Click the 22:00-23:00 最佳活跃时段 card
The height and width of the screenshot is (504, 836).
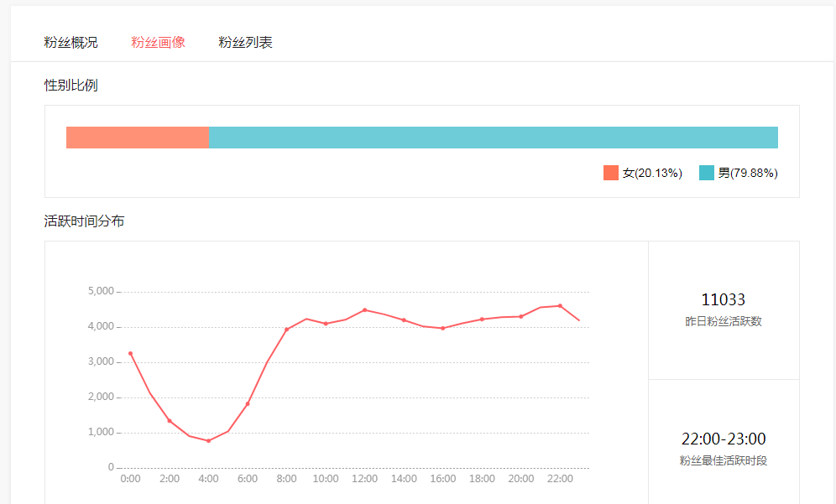724,442
